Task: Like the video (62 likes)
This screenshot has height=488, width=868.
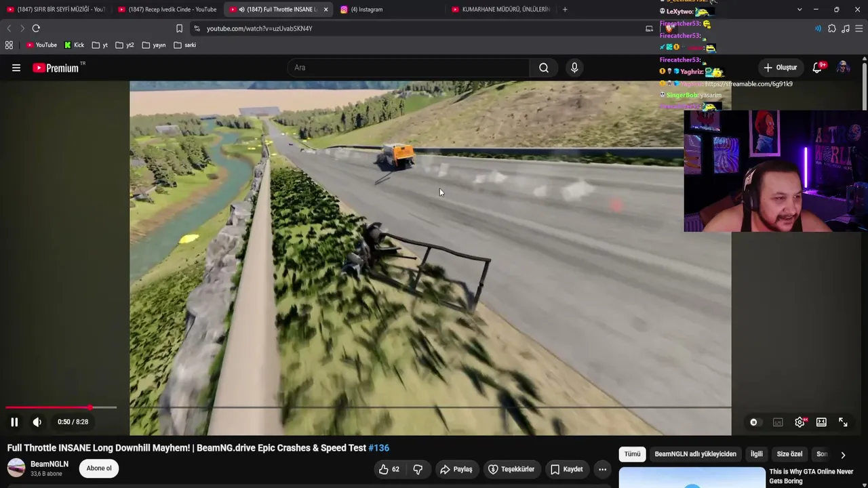Action: point(389,469)
